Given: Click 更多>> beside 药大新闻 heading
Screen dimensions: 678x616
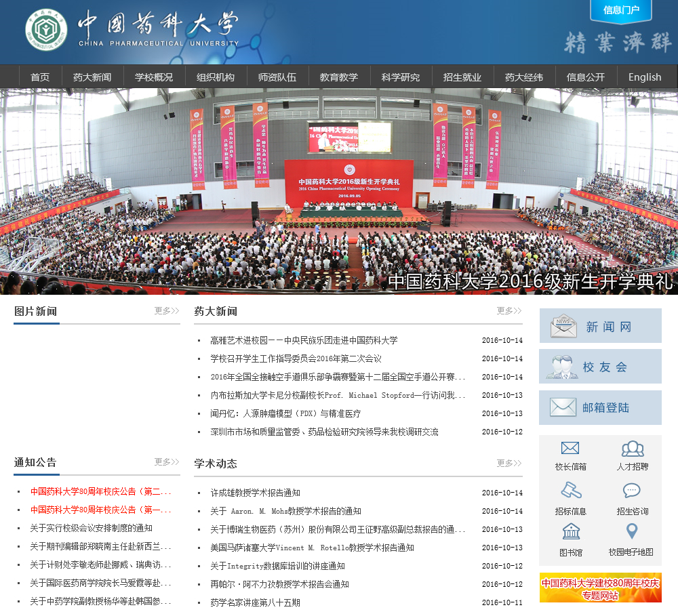Looking at the screenshot, I should tap(509, 311).
